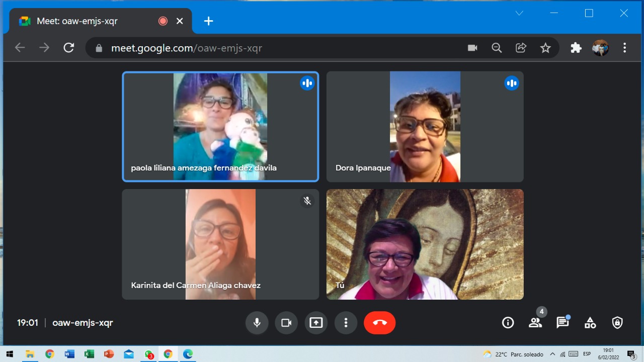The width and height of the screenshot is (644, 362).
Task: Mute the microphone in Meet
Action: tap(257, 323)
